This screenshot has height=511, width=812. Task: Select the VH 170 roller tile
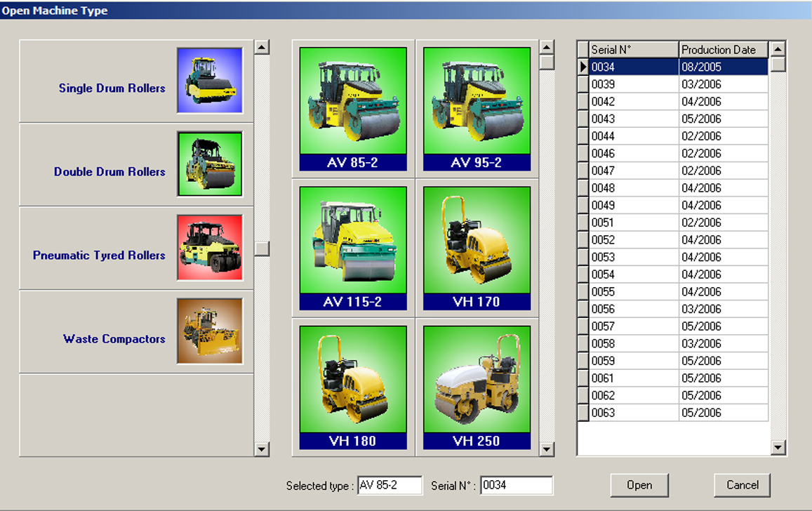477,248
